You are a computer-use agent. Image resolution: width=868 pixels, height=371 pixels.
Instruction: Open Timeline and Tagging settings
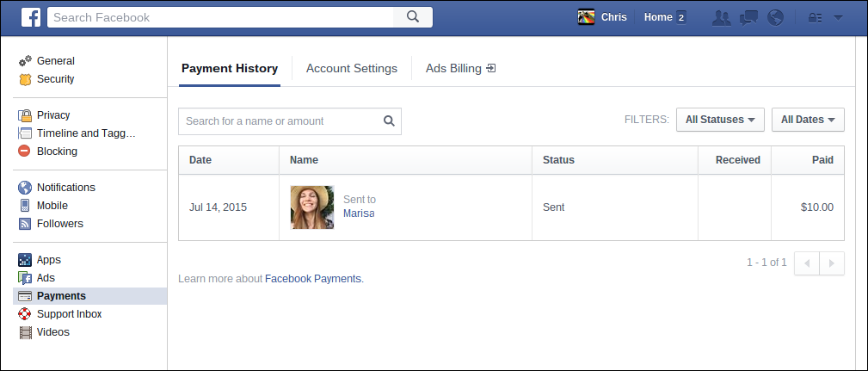pos(86,133)
